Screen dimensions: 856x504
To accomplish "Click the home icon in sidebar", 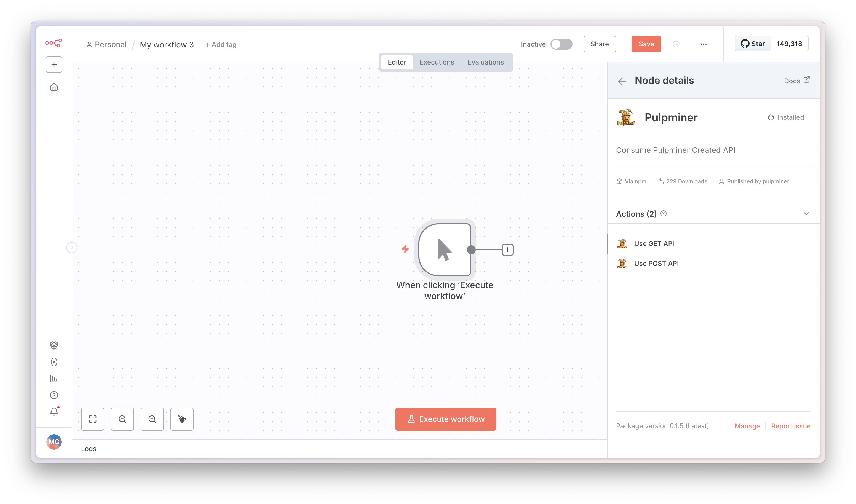I will tap(54, 87).
